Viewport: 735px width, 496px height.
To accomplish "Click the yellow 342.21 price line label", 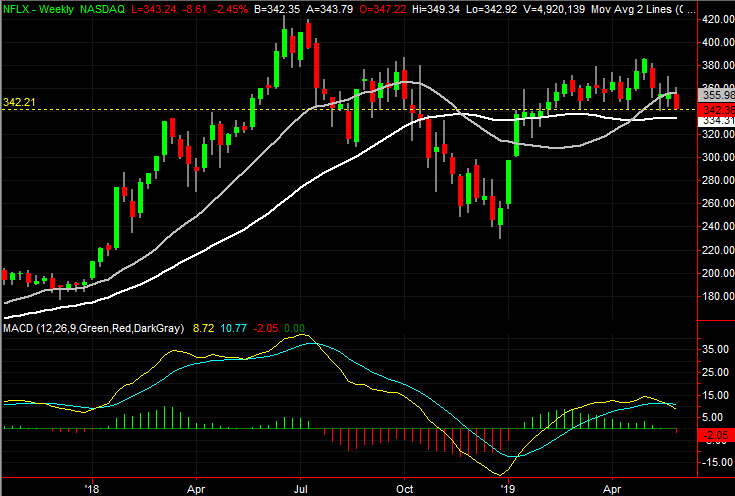I will pyautogui.click(x=19, y=102).
